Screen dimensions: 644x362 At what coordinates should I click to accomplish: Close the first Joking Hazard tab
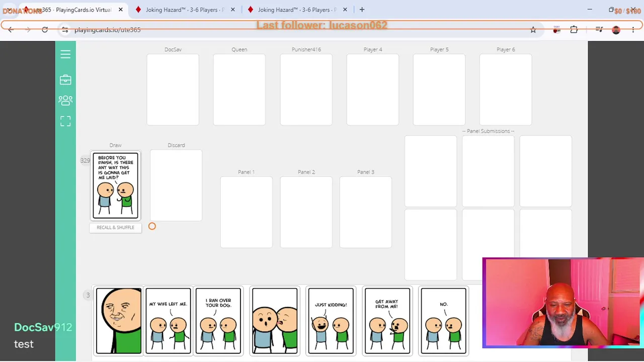coord(232,10)
